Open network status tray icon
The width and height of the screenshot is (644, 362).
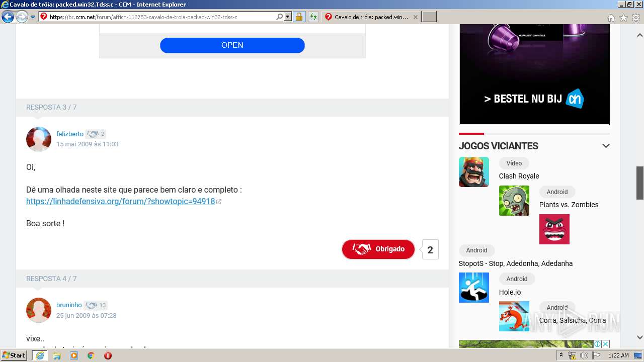(572, 355)
